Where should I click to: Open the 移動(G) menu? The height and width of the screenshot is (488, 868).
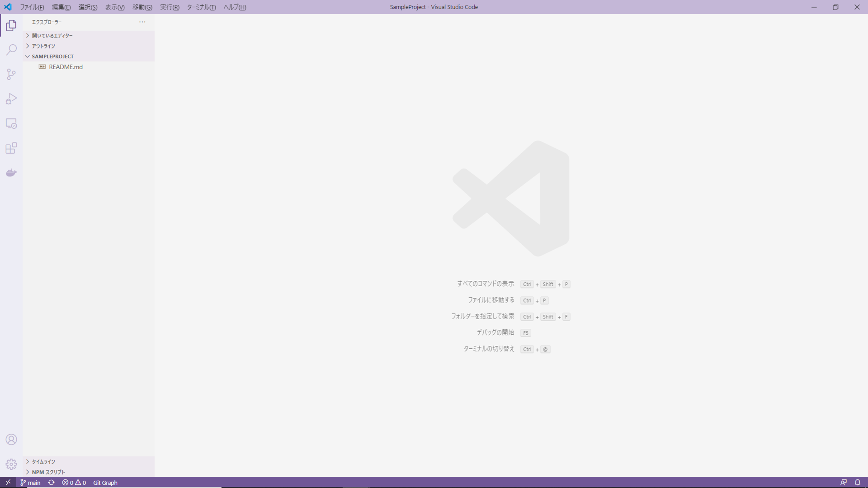coord(142,7)
